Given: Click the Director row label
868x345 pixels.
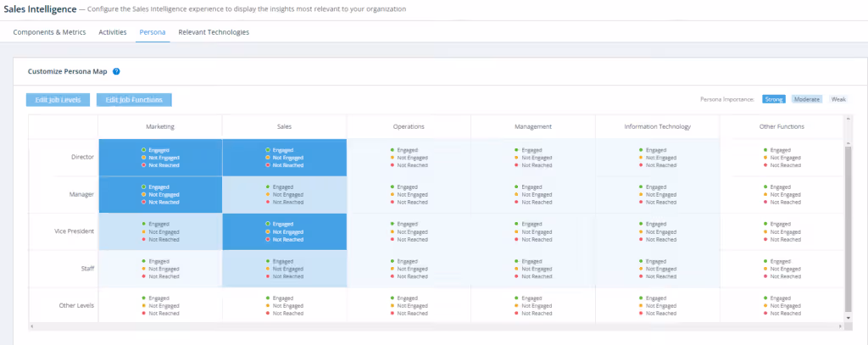Looking at the screenshot, I should [82, 158].
